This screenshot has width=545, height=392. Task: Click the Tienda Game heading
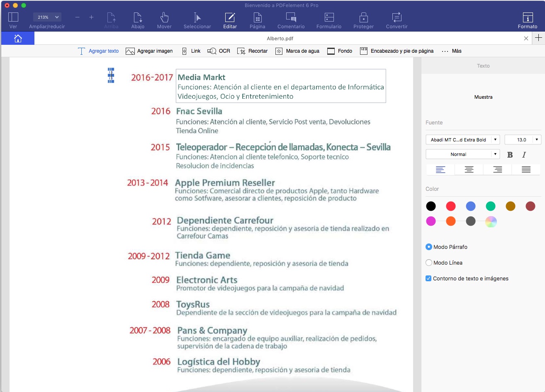tap(203, 256)
